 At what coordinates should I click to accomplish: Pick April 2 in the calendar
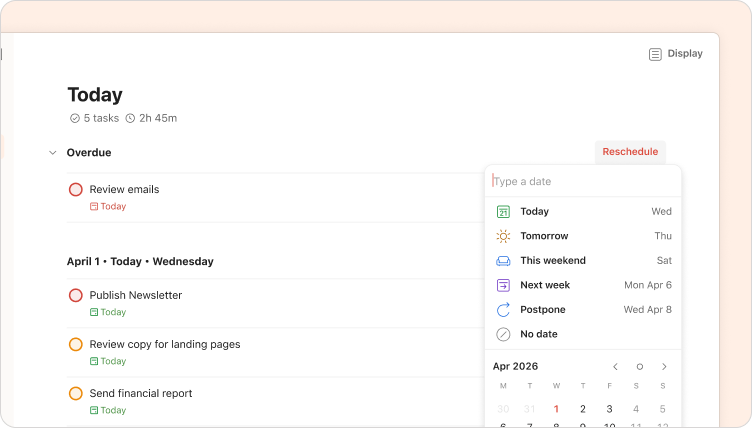click(583, 409)
